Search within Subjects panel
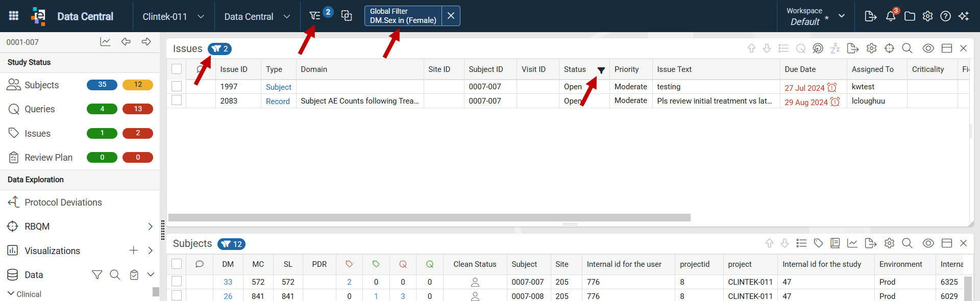Image resolution: width=980 pixels, height=301 pixels. click(907, 243)
